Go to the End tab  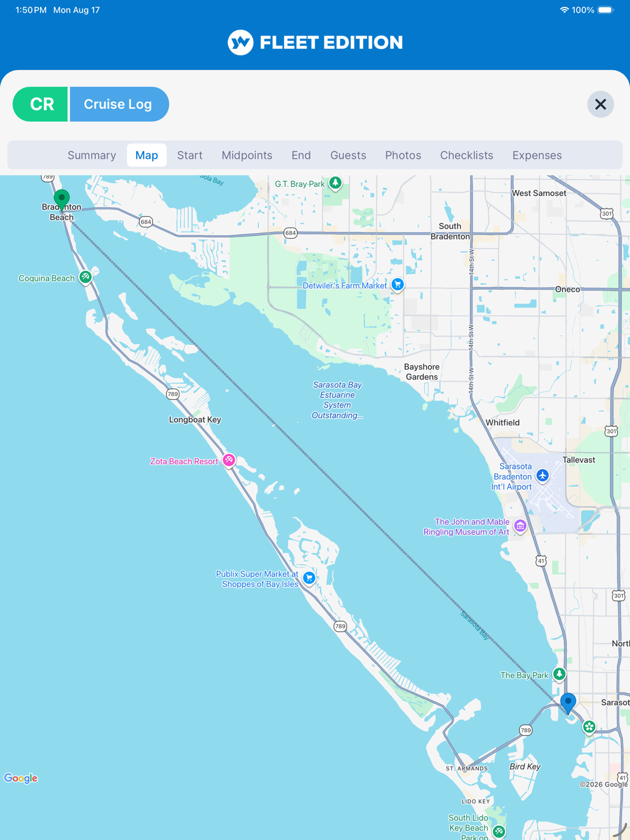[x=301, y=155]
